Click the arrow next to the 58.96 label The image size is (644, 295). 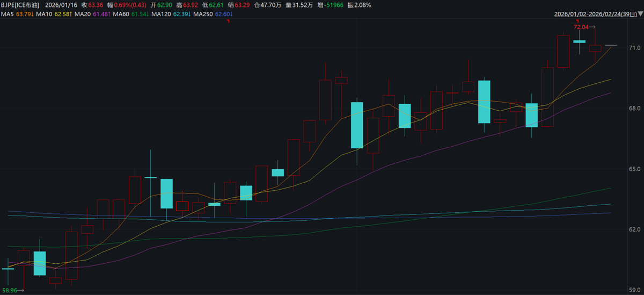[21, 290]
